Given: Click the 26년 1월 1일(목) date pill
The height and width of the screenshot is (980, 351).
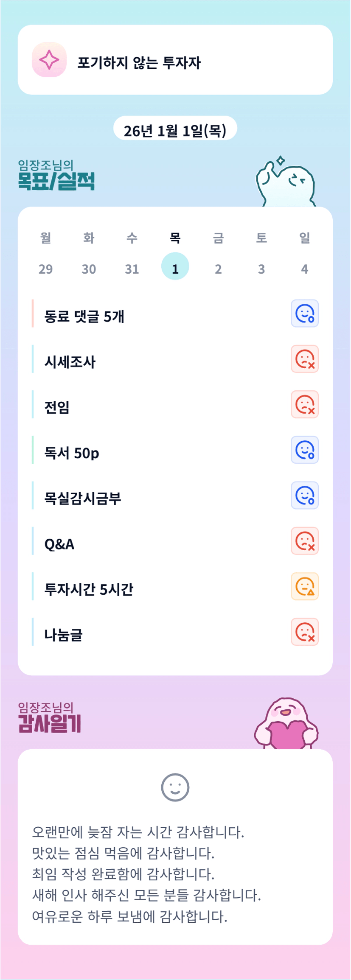Looking at the screenshot, I should tap(175, 130).
